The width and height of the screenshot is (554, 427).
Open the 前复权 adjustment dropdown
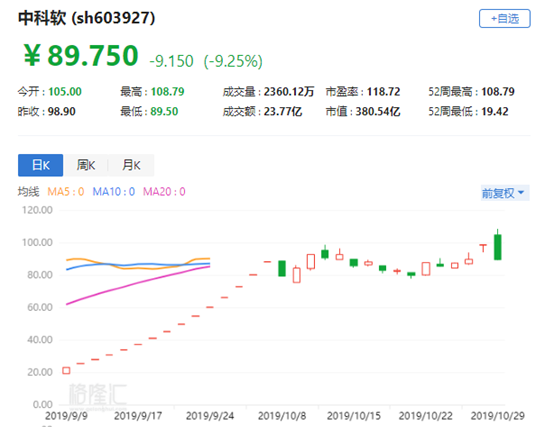pos(505,193)
